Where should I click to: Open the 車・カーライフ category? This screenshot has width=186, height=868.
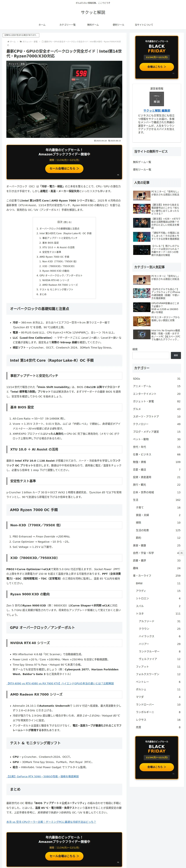pyautogui.click(x=157, y=576)
